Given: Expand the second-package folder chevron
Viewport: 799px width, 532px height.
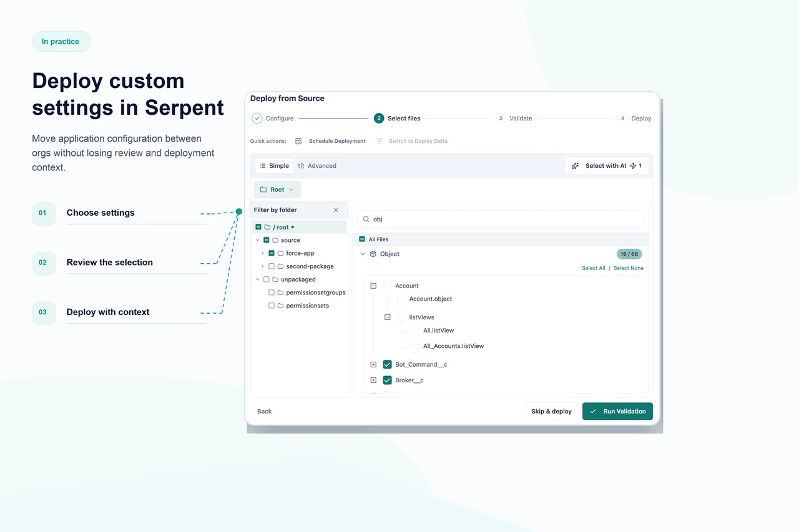Looking at the screenshot, I should click(262, 266).
